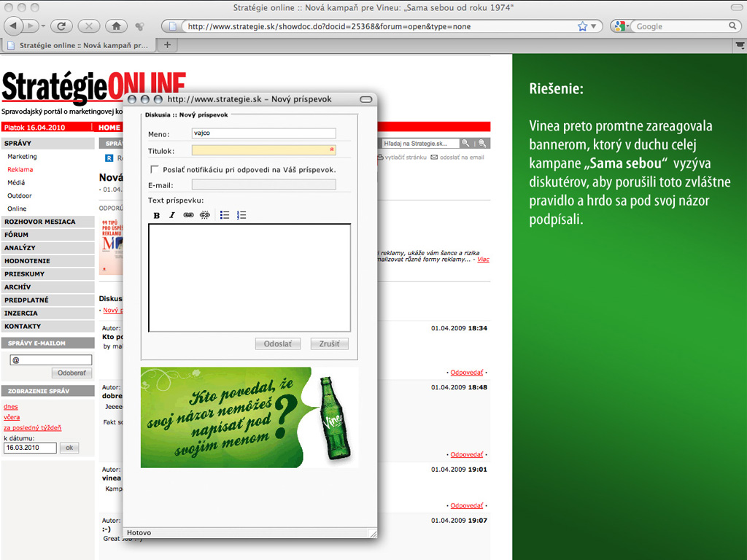Select the Stratégie online browser tab
The width and height of the screenshot is (747, 560).
tap(79, 45)
